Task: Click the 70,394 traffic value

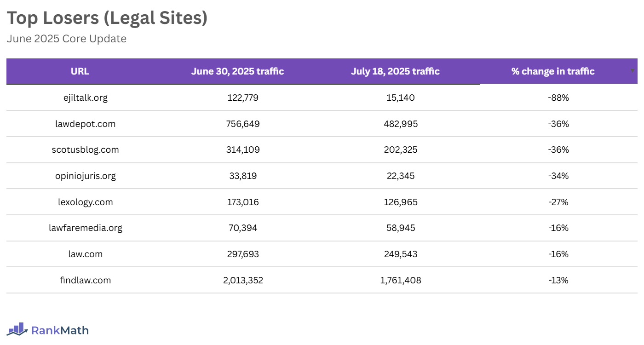Action: point(243,228)
